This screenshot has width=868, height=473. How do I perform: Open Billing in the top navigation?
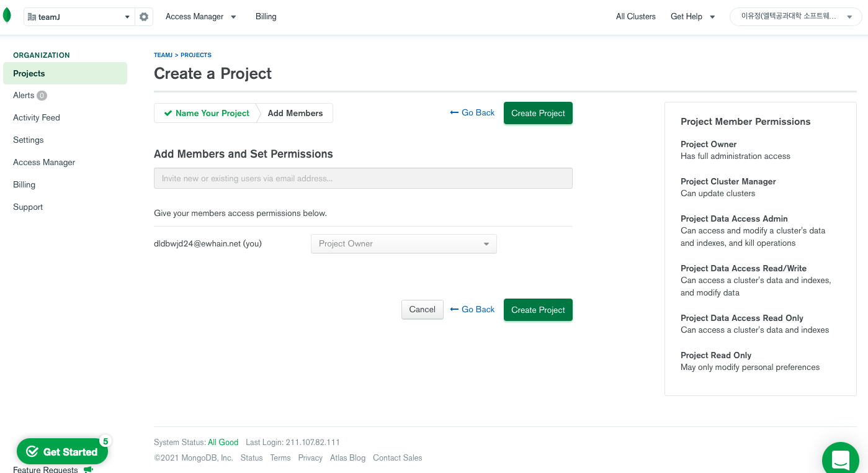pos(266,17)
